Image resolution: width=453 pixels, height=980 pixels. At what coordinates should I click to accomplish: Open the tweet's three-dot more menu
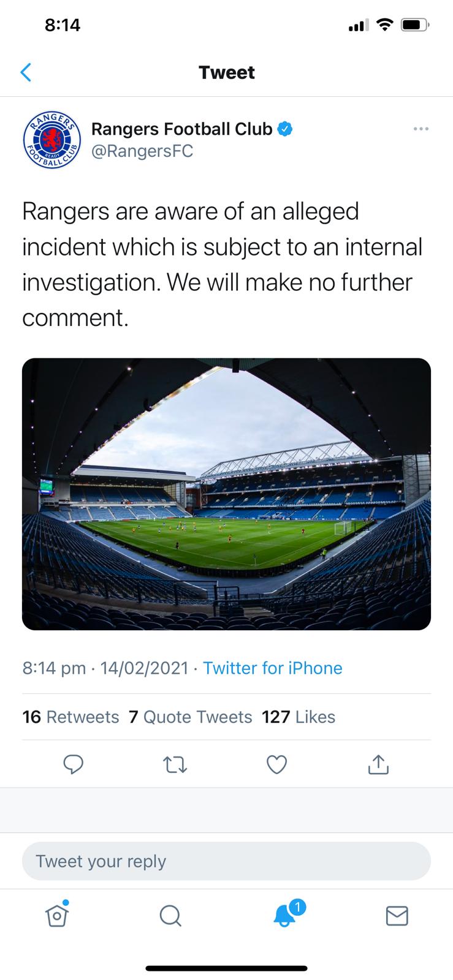pyautogui.click(x=421, y=129)
